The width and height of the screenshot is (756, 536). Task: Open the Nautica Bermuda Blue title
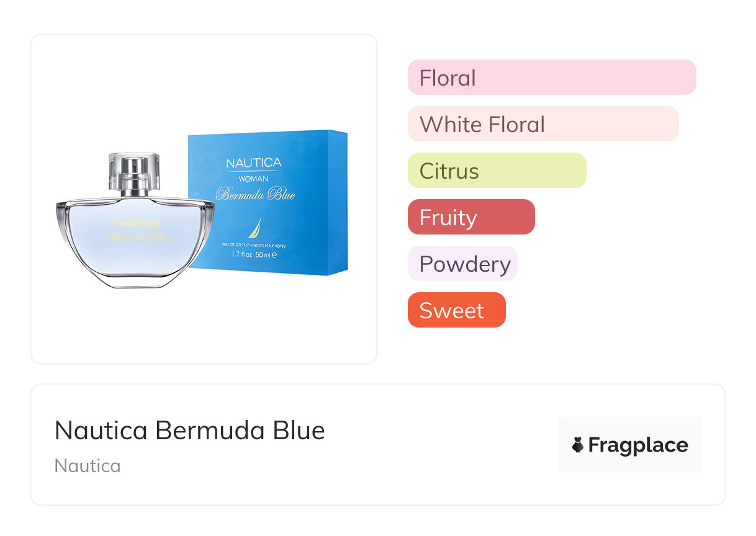pyautogui.click(x=189, y=431)
